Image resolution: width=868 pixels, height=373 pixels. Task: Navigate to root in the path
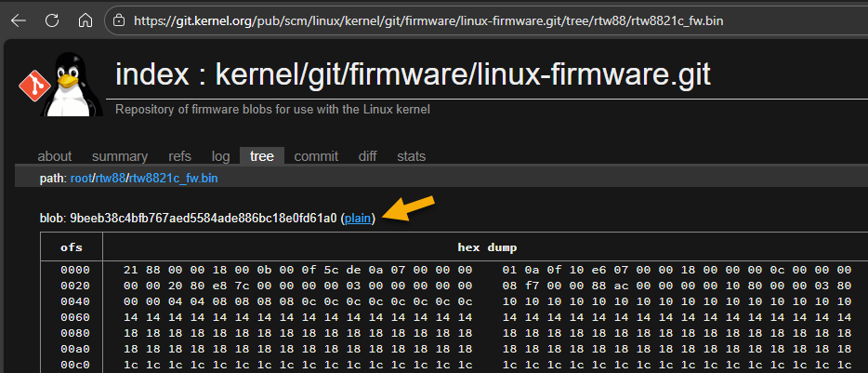coord(82,178)
